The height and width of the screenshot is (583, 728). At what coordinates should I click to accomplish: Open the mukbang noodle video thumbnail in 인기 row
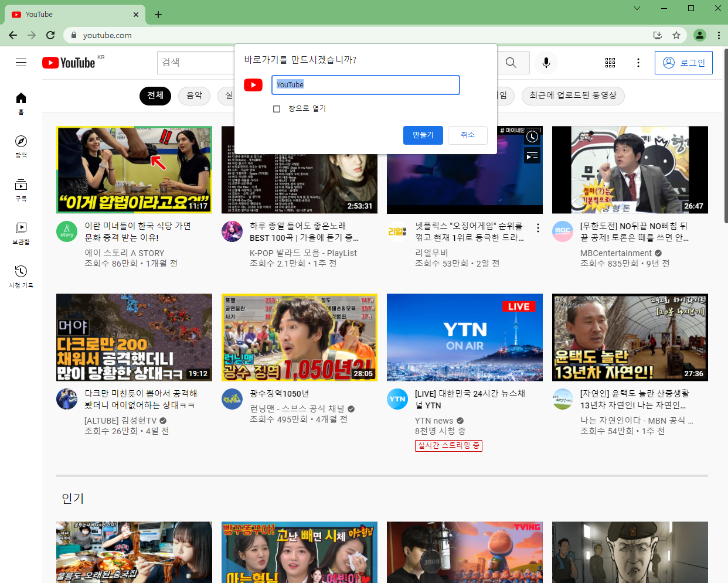coord(134,553)
